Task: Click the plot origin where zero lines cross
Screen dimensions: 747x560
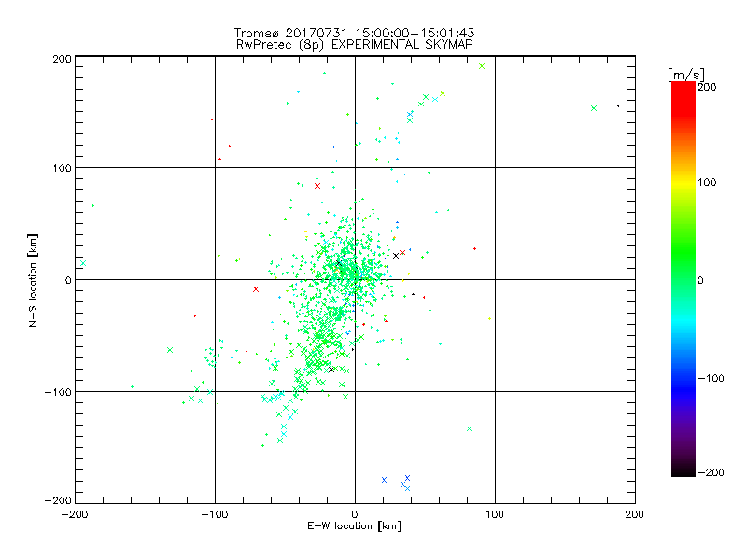Action: [355, 279]
